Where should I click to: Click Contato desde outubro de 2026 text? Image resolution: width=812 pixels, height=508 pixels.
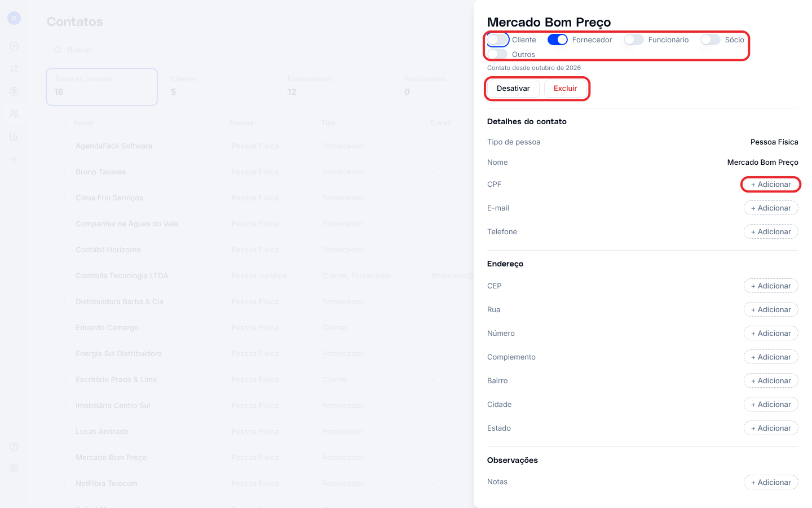pos(534,68)
